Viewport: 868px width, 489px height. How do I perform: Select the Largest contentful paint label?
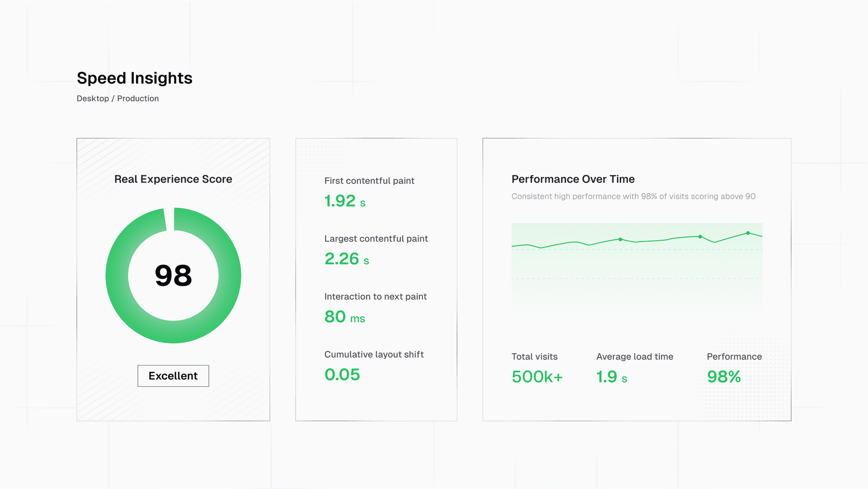click(376, 239)
